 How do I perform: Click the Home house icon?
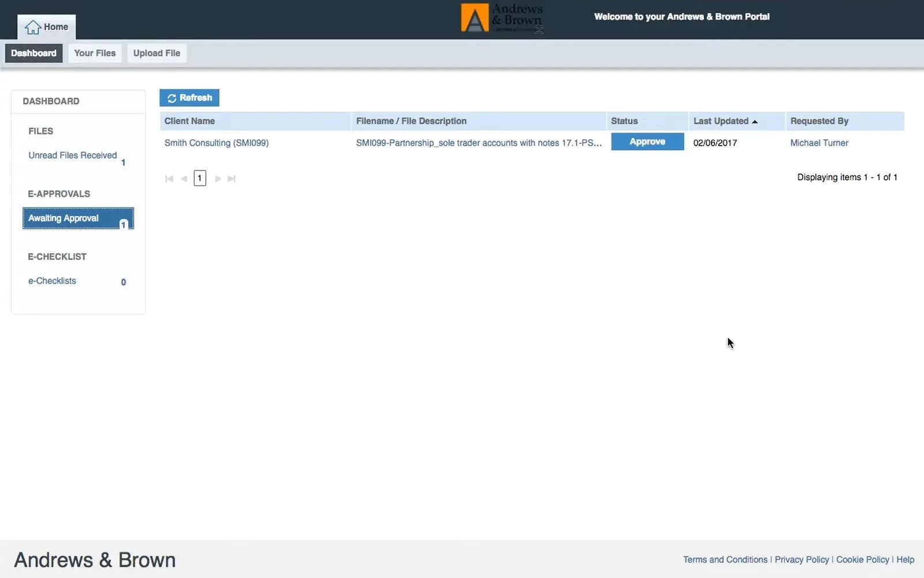[x=33, y=27]
